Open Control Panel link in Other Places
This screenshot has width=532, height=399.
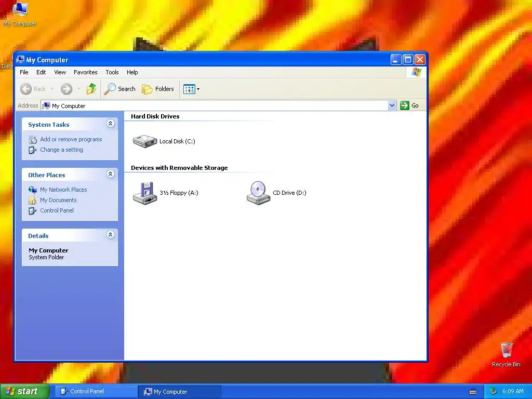tap(57, 210)
